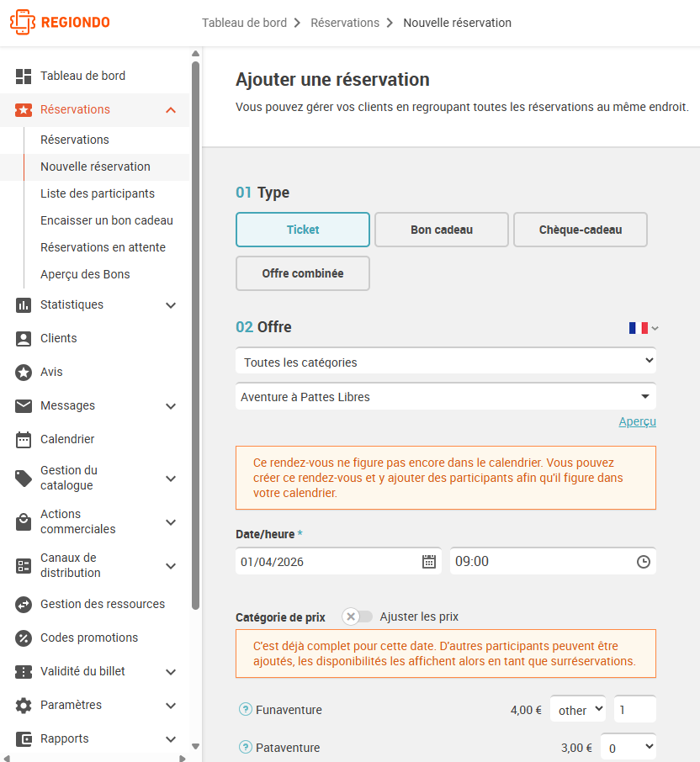The width and height of the screenshot is (700, 762).
Task: Click the Funaventure quantity input field
Action: click(635, 710)
